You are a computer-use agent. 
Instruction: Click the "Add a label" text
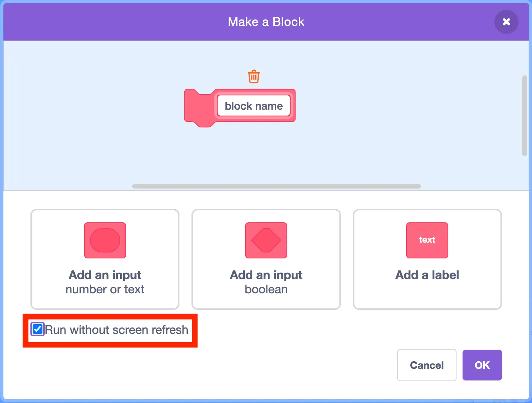tap(427, 275)
